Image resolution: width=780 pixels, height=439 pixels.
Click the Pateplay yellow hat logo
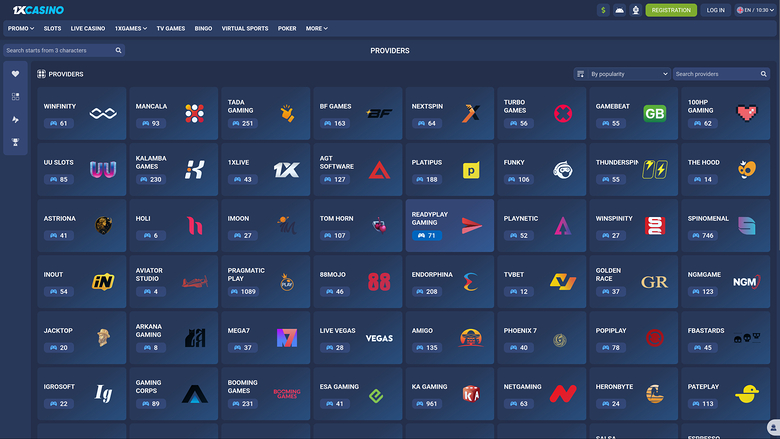pos(747,394)
